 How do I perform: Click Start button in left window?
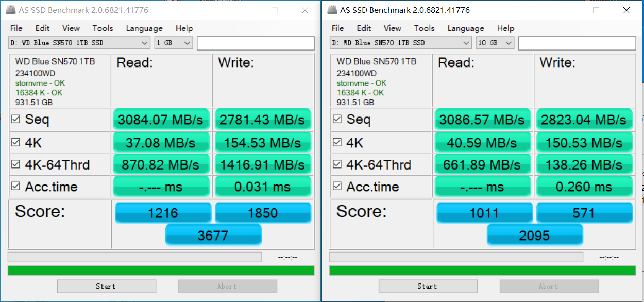click(106, 287)
